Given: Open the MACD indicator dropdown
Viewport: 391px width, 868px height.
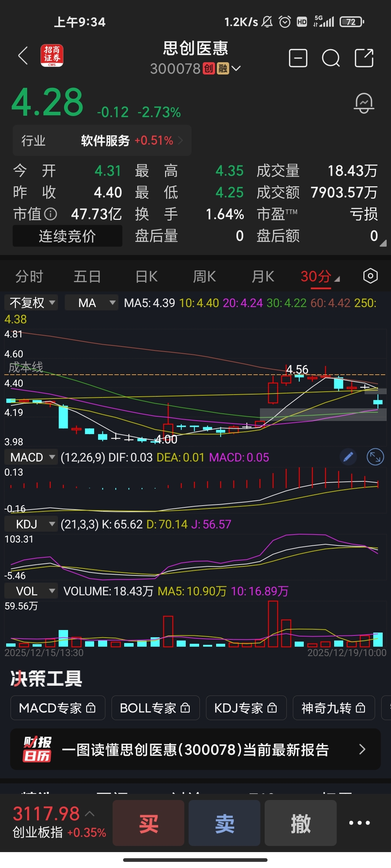Looking at the screenshot, I should [31, 457].
